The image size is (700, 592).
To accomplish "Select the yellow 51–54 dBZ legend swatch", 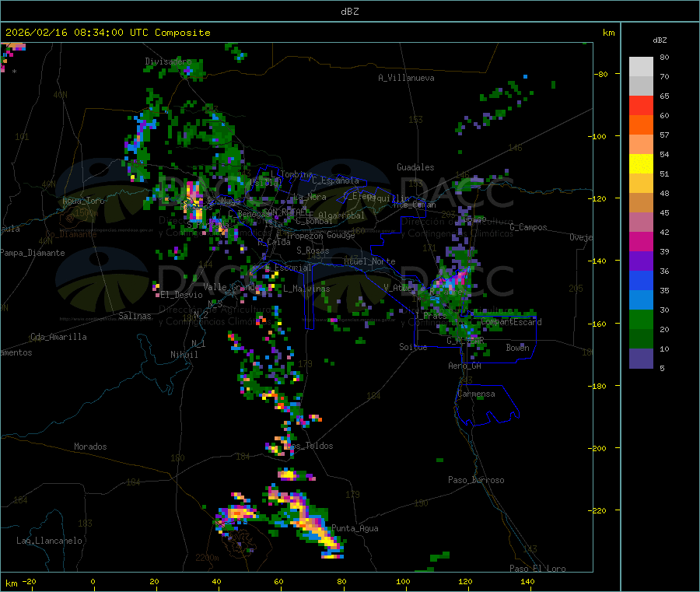I will click(x=641, y=164).
